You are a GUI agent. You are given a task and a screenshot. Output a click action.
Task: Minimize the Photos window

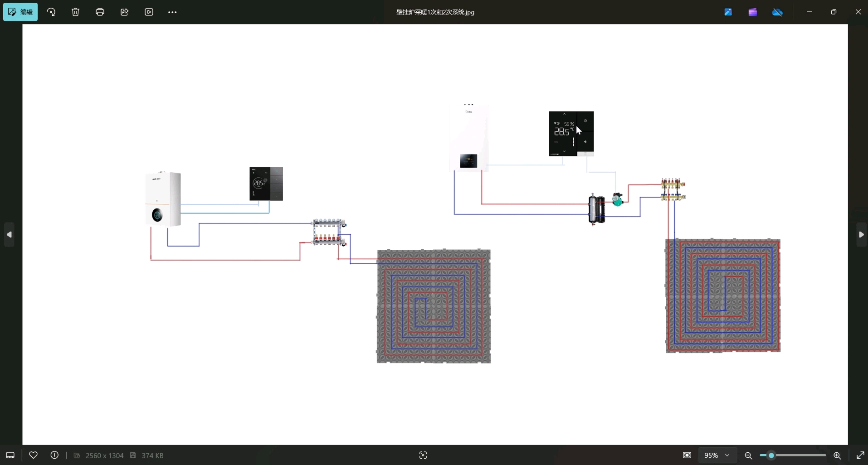809,12
